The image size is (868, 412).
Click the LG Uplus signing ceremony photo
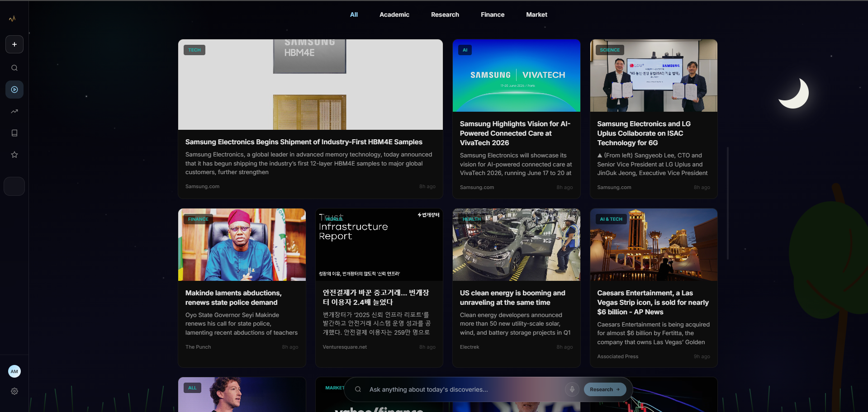[x=654, y=76]
